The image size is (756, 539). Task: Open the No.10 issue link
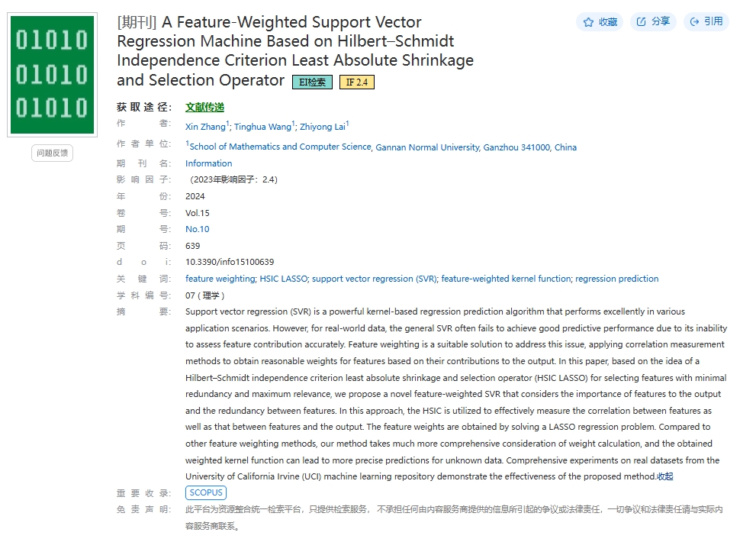(x=198, y=229)
